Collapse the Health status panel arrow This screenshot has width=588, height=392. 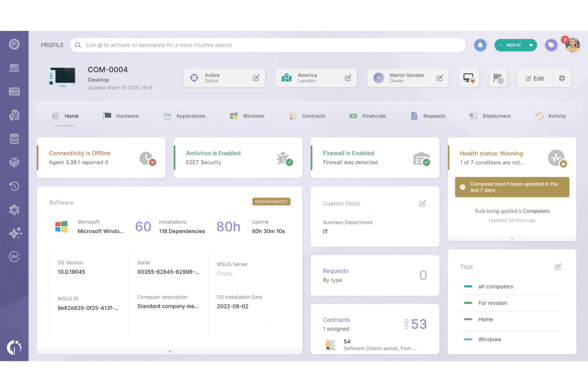512,238
